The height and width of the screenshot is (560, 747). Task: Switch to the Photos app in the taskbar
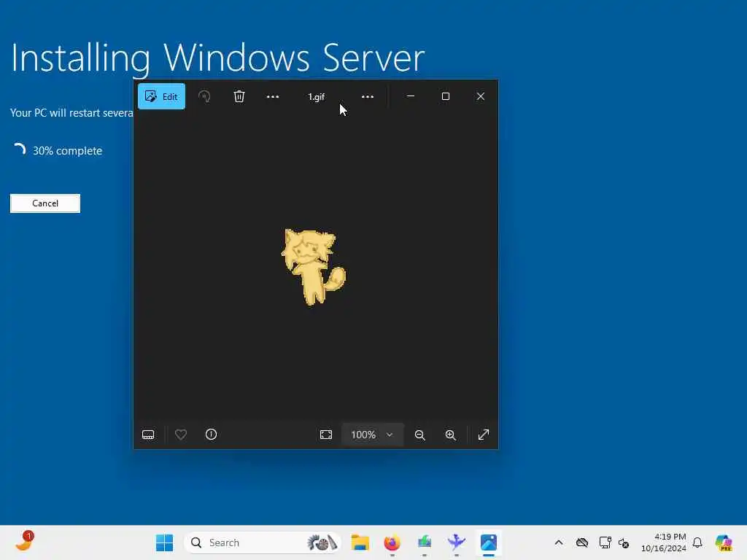489,542
